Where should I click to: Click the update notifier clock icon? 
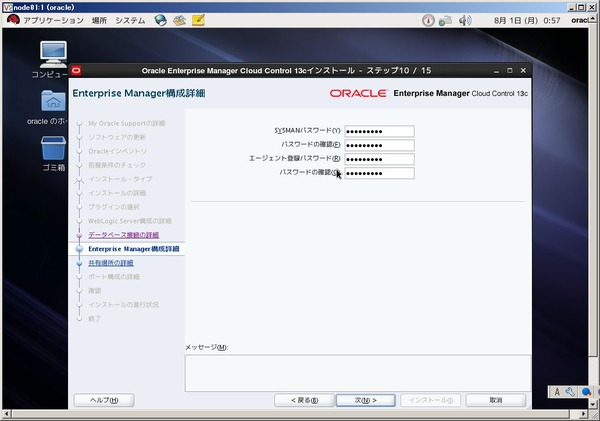[x=428, y=20]
